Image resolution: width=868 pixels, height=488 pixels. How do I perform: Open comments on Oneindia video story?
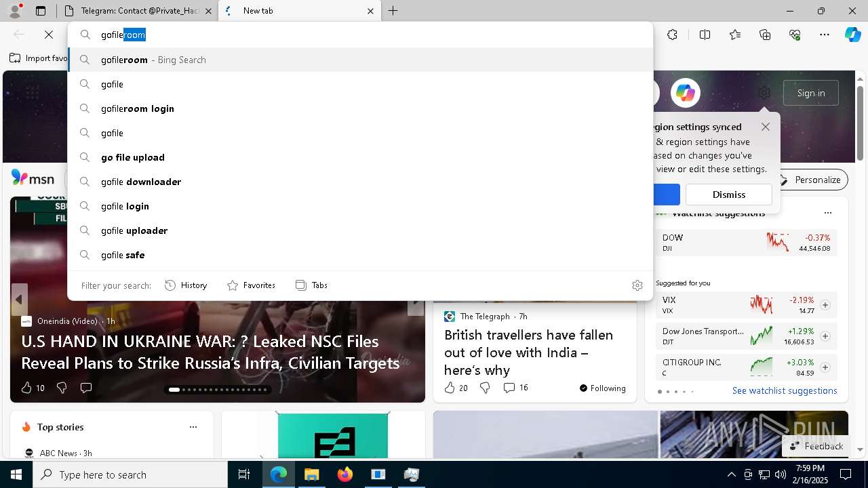pos(86,388)
